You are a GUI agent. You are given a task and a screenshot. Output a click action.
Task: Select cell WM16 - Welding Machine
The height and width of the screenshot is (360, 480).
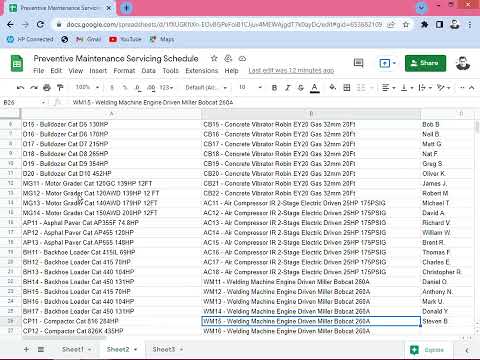coord(311,331)
